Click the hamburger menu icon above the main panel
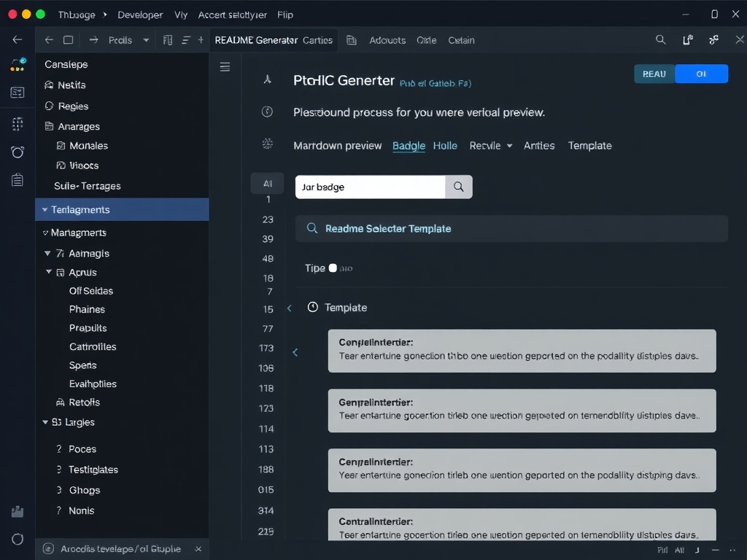This screenshot has width=747, height=560. tap(225, 66)
